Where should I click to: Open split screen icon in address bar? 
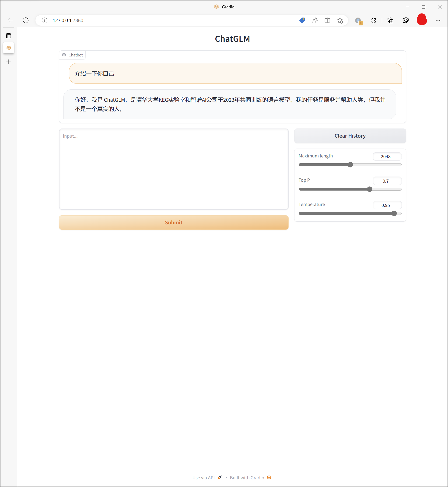coord(327,20)
